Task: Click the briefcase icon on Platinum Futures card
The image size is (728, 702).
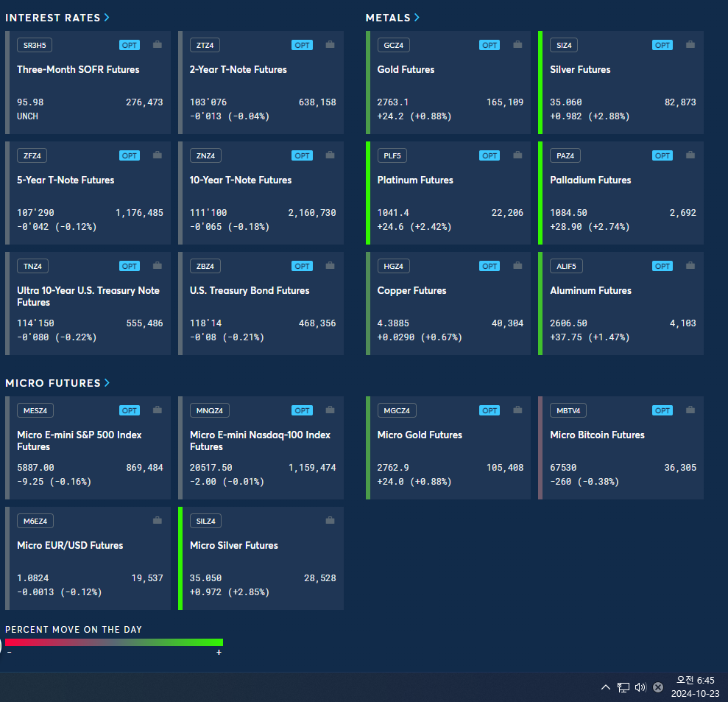Action: 517,155
